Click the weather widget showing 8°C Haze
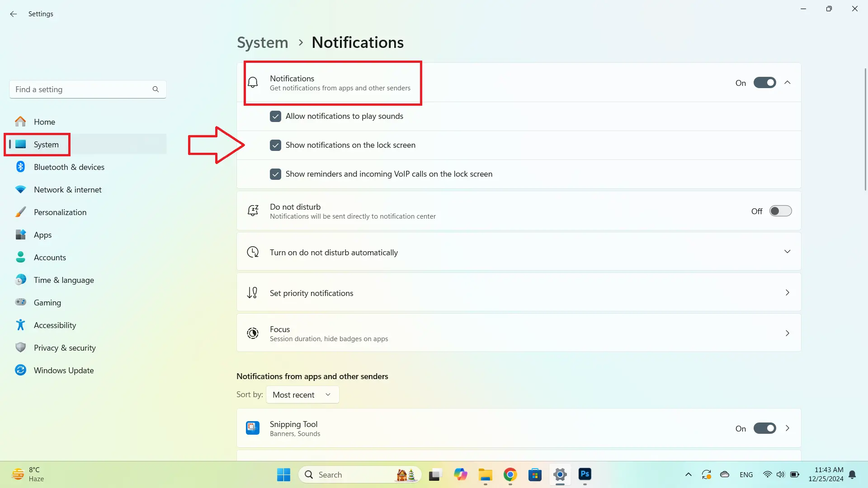868x488 pixels. click(x=27, y=474)
